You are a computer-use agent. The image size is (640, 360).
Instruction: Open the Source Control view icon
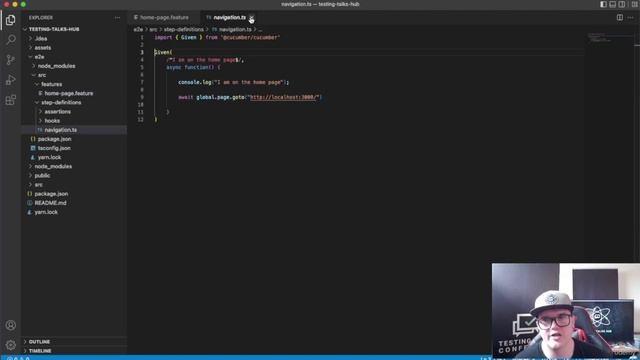coord(11,60)
